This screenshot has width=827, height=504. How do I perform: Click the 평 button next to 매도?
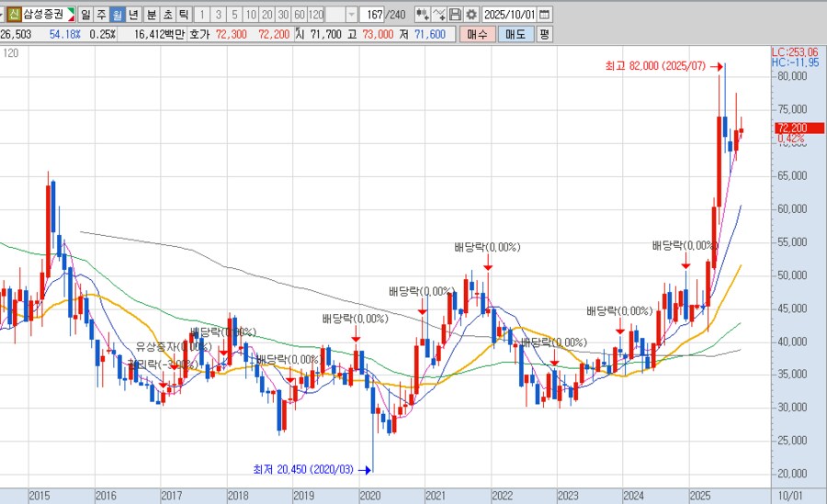(x=544, y=34)
